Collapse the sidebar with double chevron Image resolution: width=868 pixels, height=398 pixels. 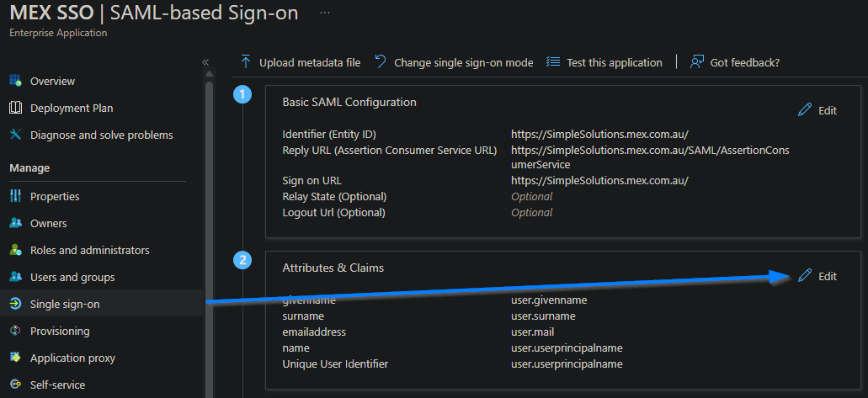tap(205, 62)
